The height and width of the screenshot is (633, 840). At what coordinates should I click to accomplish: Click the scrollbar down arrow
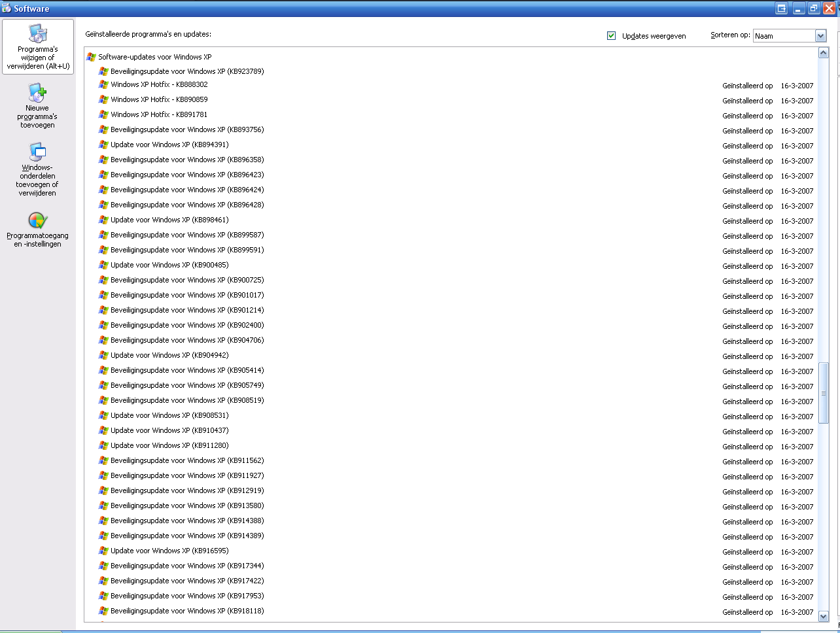click(824, 616)
